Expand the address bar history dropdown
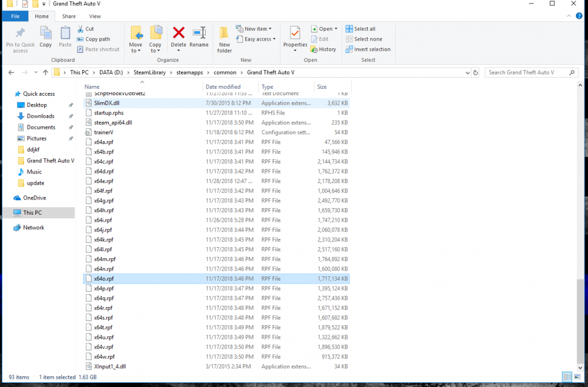This screenshot has height=387, width=588. [467, 73]
